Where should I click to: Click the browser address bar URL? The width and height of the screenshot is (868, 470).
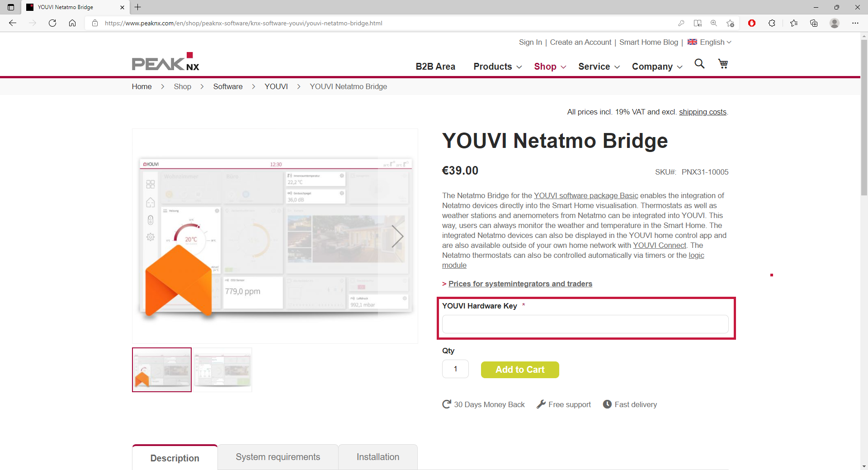[243, 23]
